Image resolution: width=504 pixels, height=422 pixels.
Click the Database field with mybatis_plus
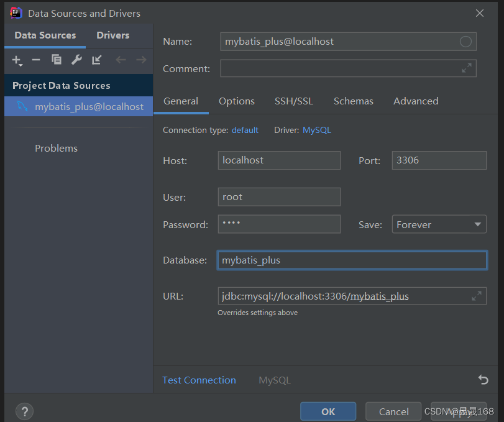(352, 260)
